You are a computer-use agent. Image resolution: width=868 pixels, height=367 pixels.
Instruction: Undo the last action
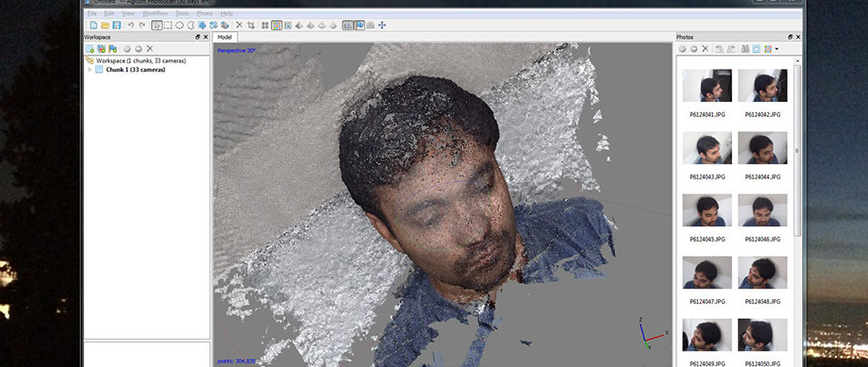(x=130, y=25)
